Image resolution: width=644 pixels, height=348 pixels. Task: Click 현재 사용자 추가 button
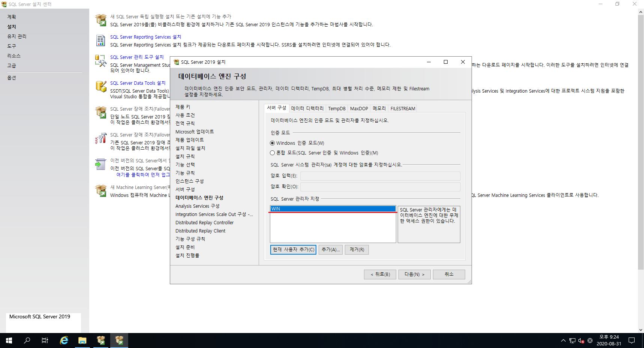point(294,250)
